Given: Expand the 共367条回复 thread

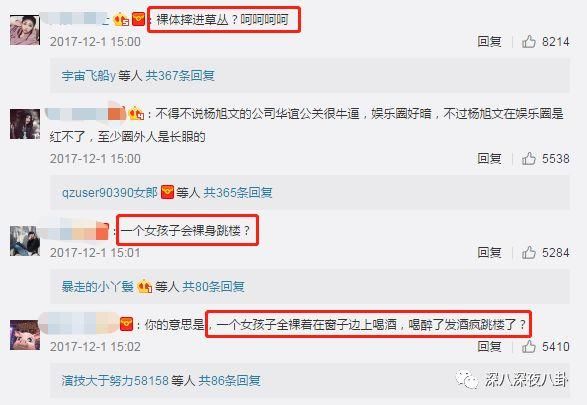Looking at the screenshot, I should pyautogui.click(x=180, y=76).
